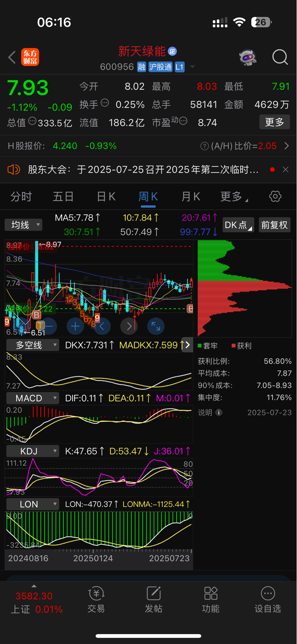Open 功能 functions icon
Image resolution: width=297 pixels, height=644 pixels.
[x=211, y=600]
